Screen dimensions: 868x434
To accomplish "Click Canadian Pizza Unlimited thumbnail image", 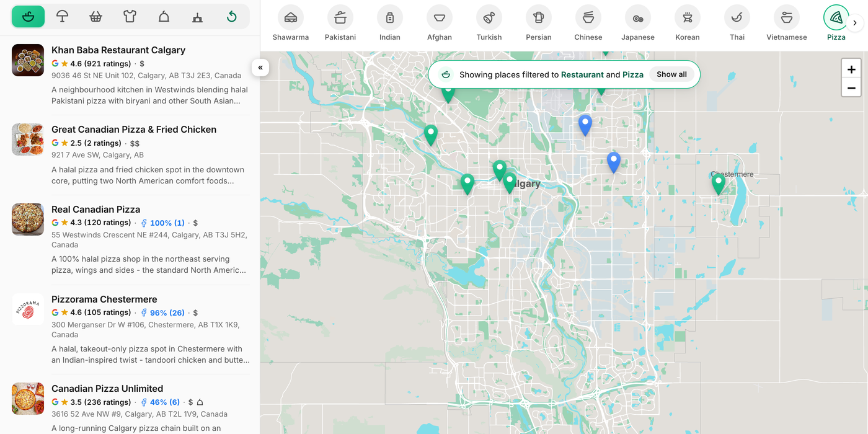I will (x=28, y=399).
